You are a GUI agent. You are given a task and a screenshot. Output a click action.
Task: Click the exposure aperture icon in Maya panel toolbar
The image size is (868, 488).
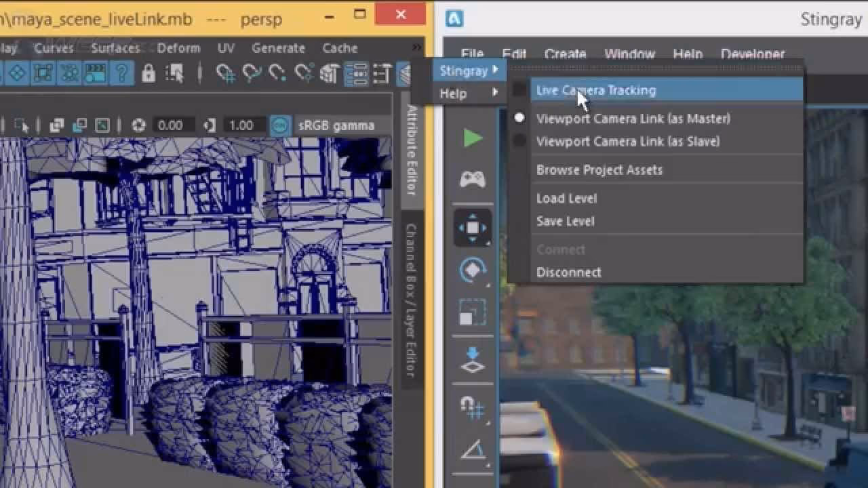(139, 125)
